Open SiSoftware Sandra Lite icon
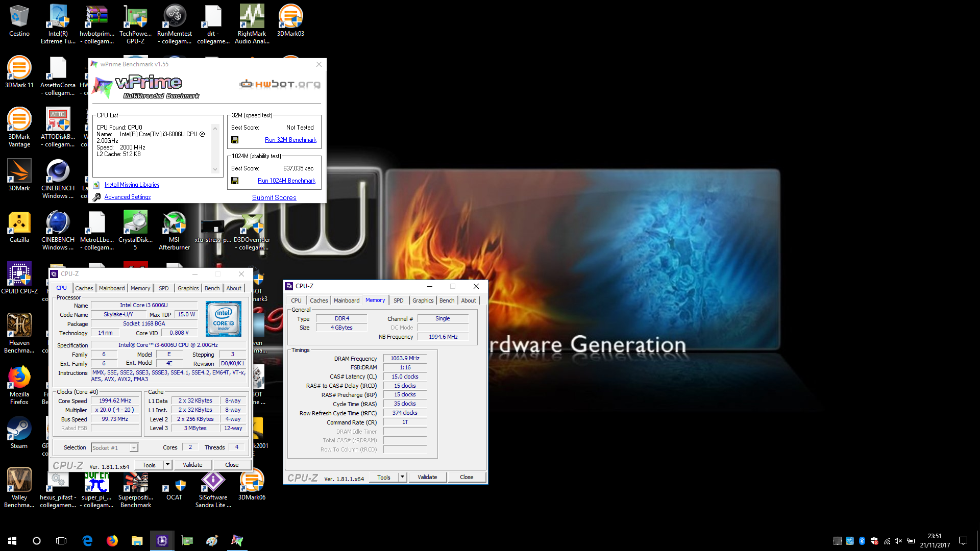 213,489
